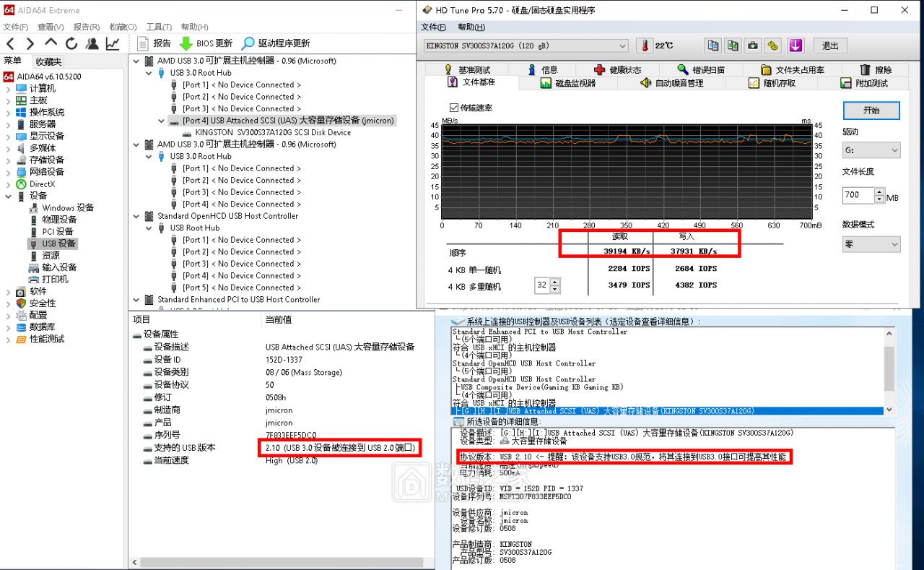
Task: Click the user icon in AIDA64 toolbar
Action: (92, 43)
